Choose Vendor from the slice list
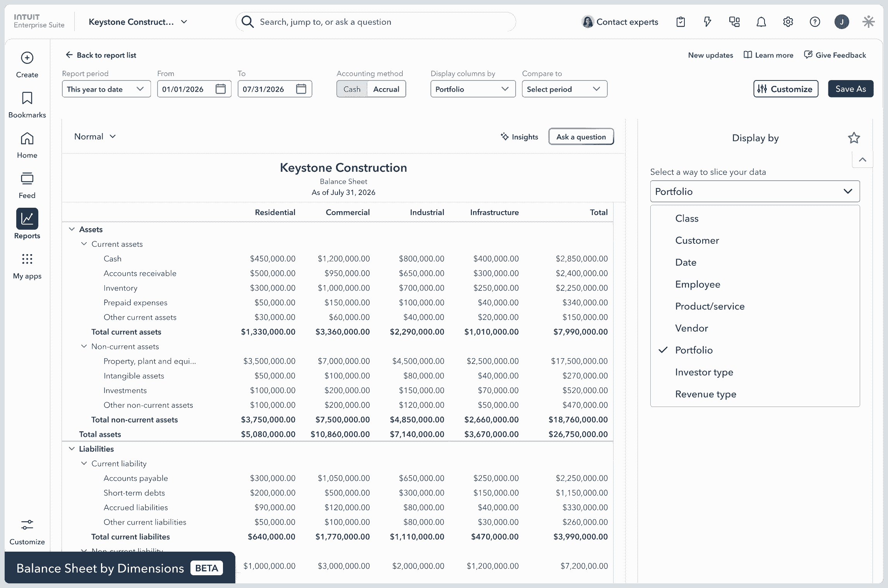 (x=755, y=328)
